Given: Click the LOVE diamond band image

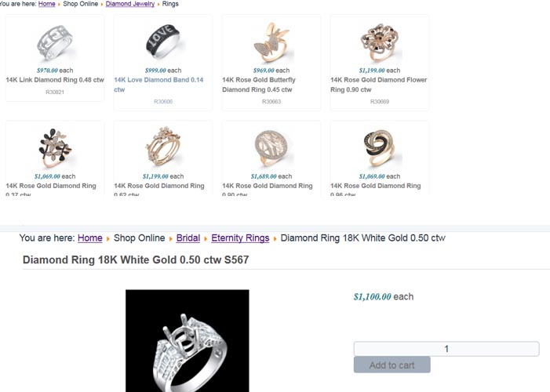Looking at the screenshot, I should (x=162, y=42).
